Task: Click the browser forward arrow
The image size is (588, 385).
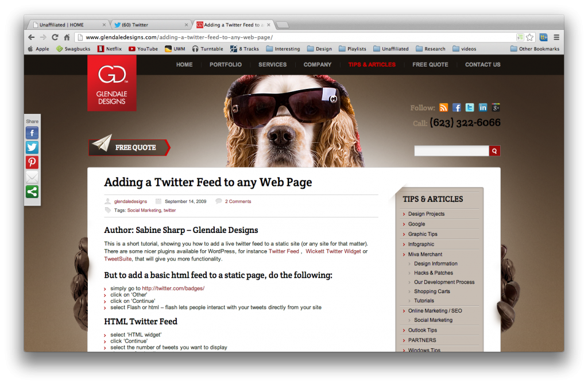Action: pos(43,37)
